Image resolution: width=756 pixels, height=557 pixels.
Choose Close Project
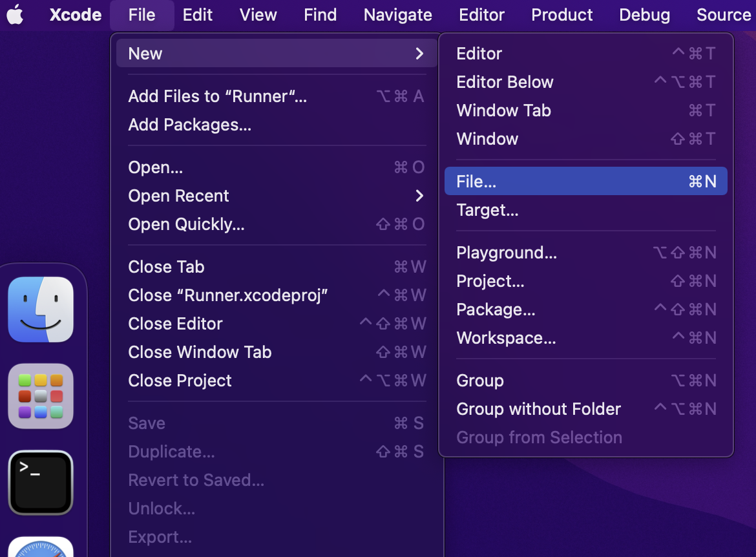(x=277, y=381)
